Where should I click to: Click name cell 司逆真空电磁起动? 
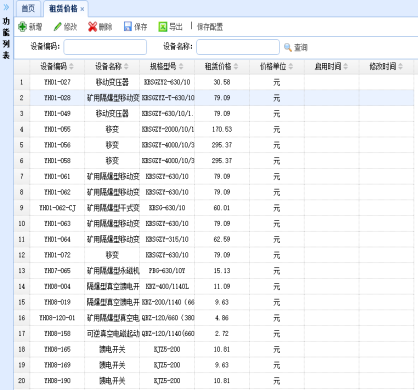[x=113, y=333]
